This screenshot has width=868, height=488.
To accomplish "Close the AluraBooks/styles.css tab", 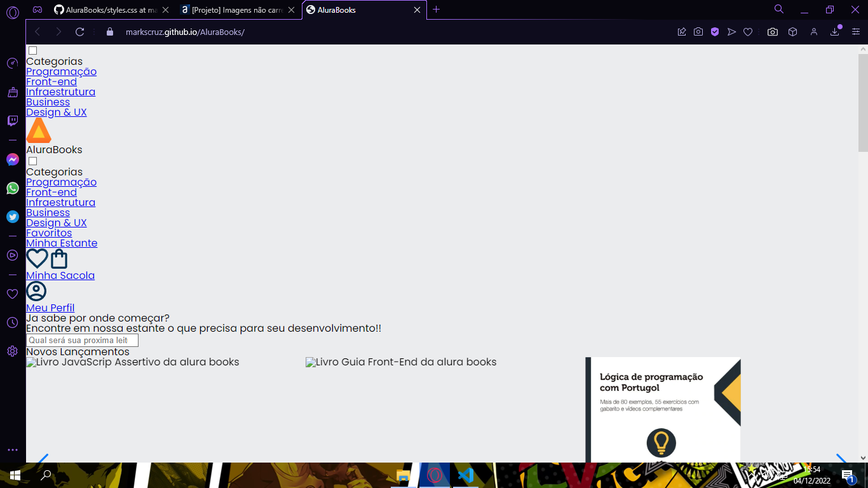I will [165, 10].
